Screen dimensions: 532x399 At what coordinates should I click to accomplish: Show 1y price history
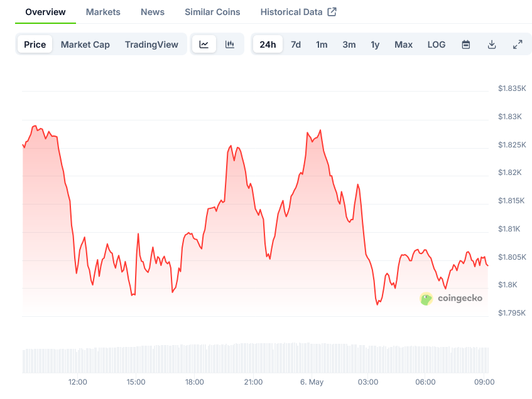(x=375, y=45)
